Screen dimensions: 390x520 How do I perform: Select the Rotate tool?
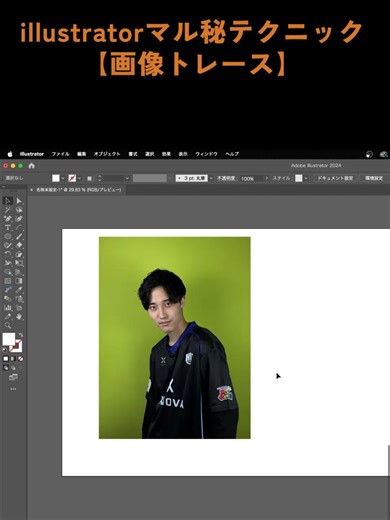[x=8, y=254]
